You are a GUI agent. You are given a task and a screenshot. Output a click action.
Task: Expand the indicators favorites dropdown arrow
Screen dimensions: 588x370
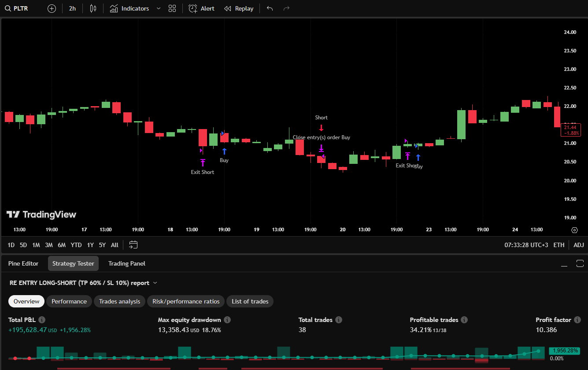(x=159, y=8)
